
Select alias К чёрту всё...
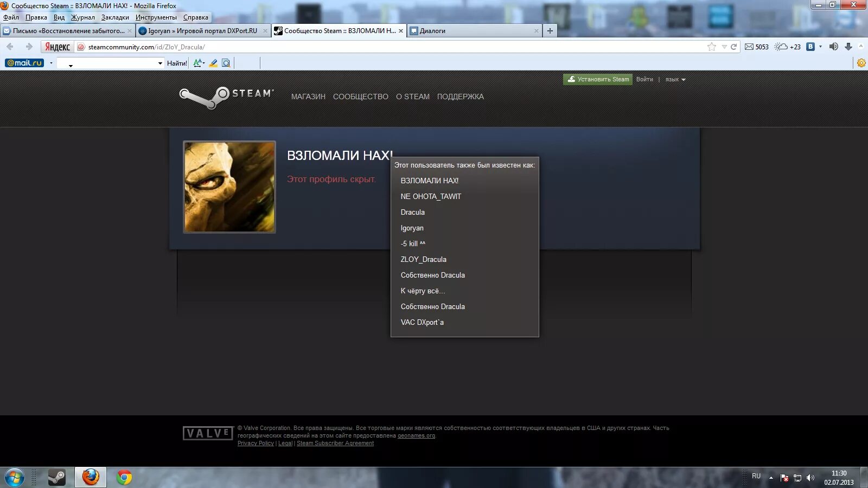[x=423, y=291]
